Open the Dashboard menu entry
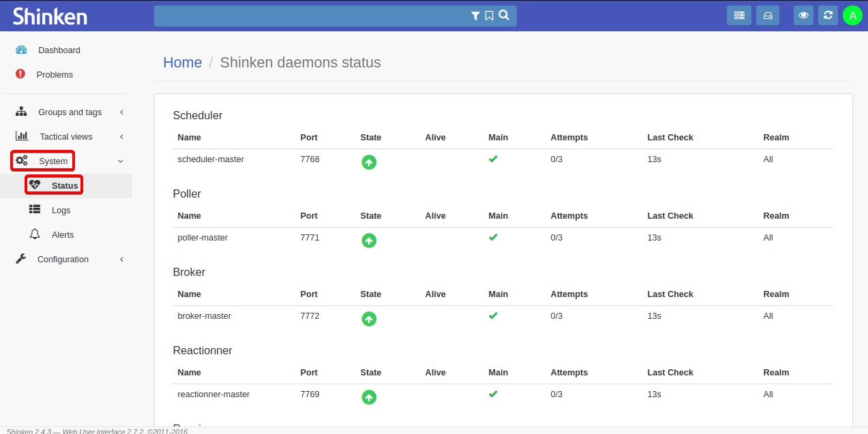This screenshot has height=434, width=868. click(59, 50)
